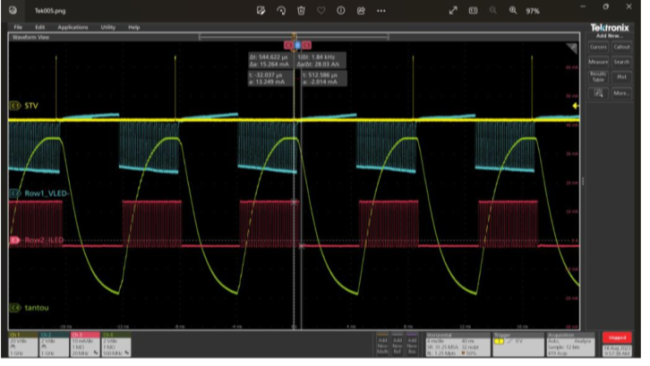The image size is (650, 366).
Task: Open the Applications menu
Action: tap(73, 27)
